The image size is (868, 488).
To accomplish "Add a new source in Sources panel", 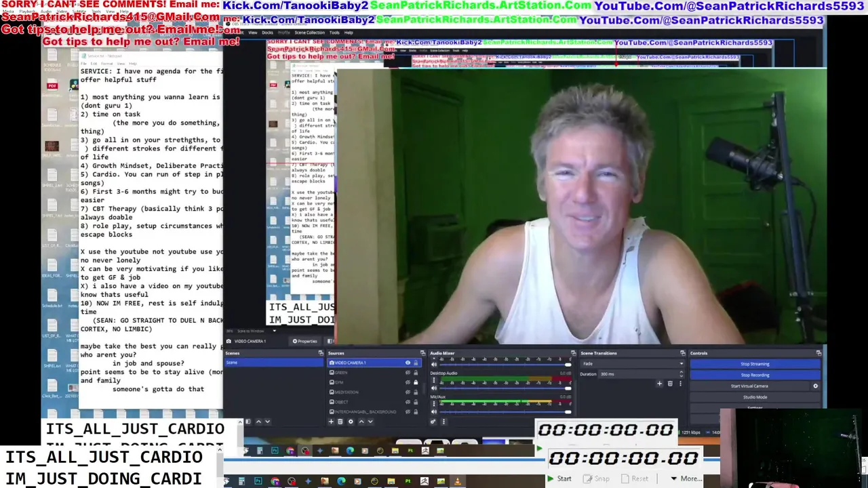I will (x=331, y=422).
